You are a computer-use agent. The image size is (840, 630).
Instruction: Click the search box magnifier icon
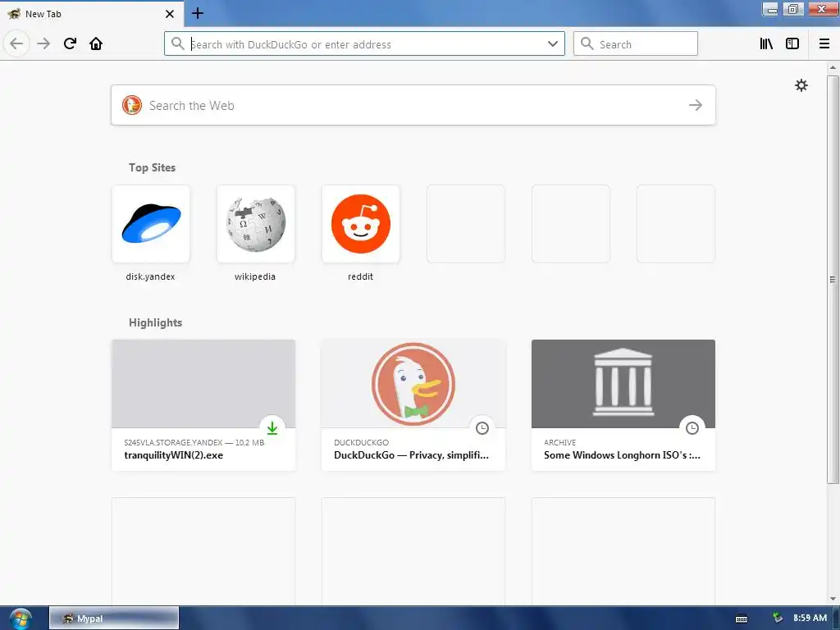coord(587,44)
